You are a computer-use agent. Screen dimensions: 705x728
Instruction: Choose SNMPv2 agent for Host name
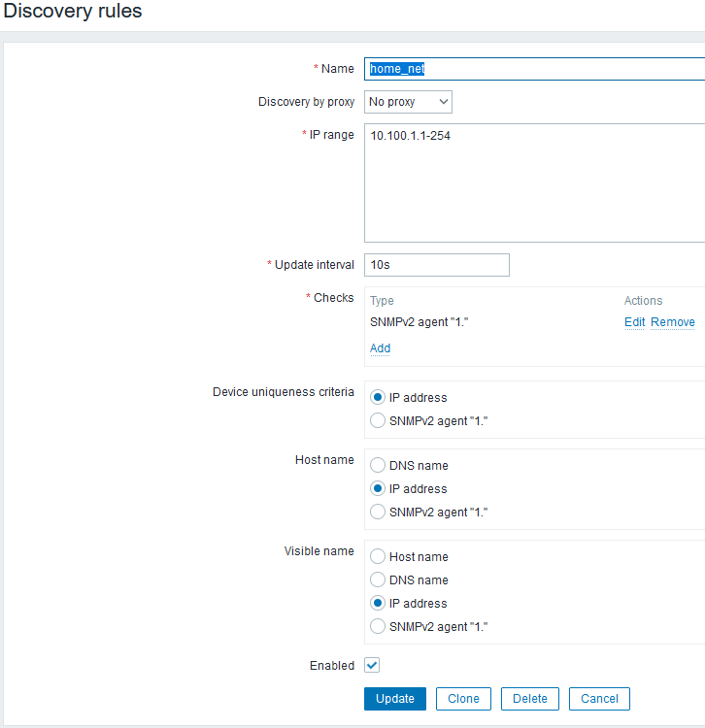click(x=378, y=512)
